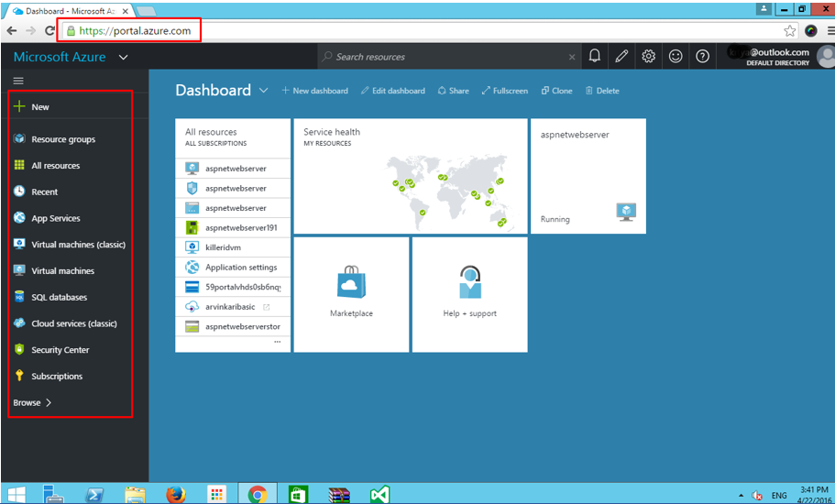
Task: Click the pencil edit icon in top bar
Action: coord(621,57)
